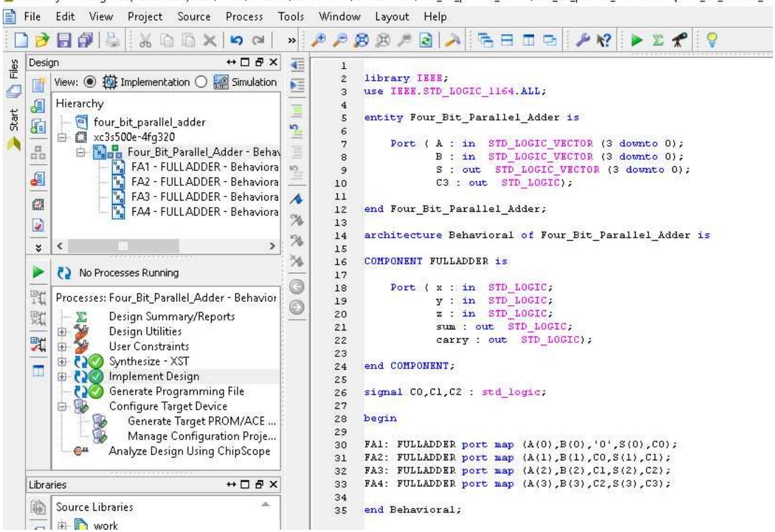This screenshot has height=532, width=775.
Task: Expand the work library node
Action: [62, 525]
